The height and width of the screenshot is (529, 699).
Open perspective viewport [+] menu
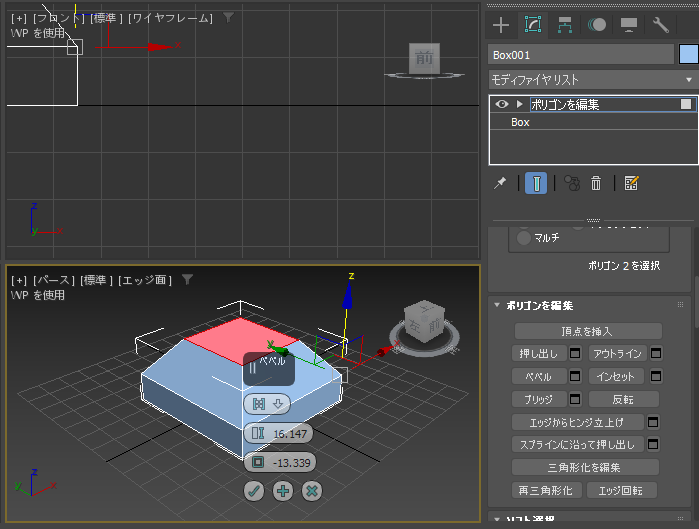(19, 280)
